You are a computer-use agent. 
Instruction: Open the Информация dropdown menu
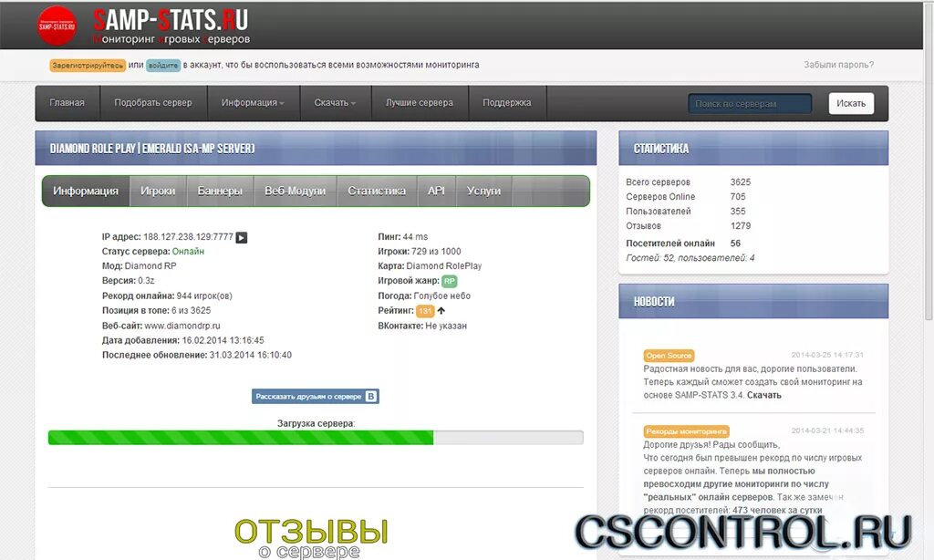coord(254,102)
